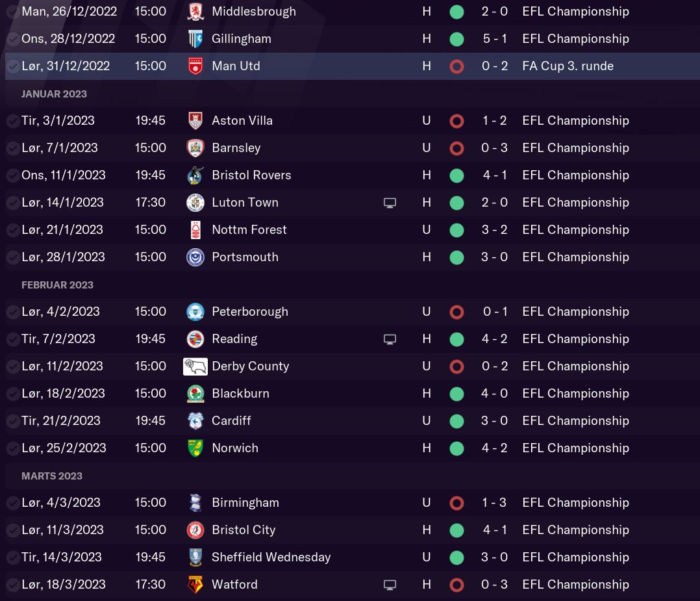
Task: Toggle the checkmark beside Peterborough fixture
Action: (x=12, y=312)
